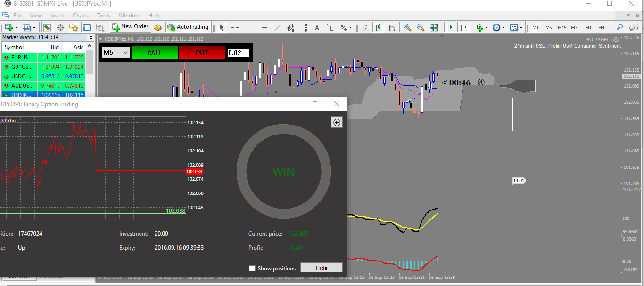Open the Help menu
The height and width of the screenshot is (286, 644).
click(154, 16)
